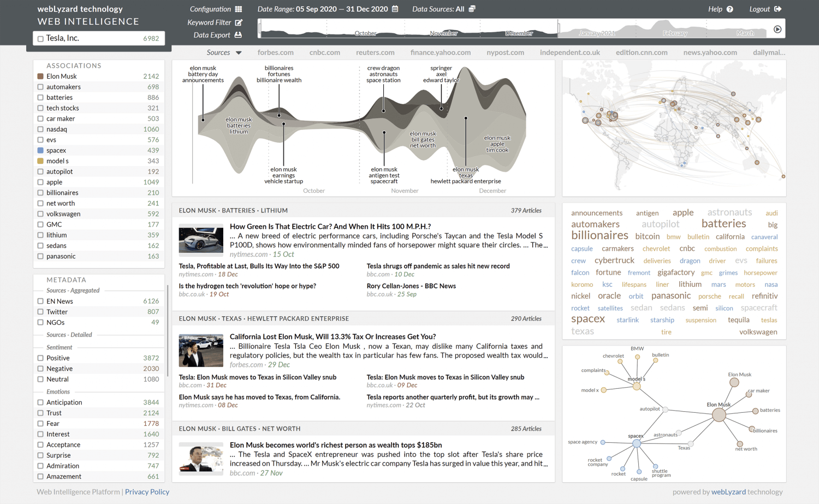Screen dimensions: 819x504
Task: Click batteries in the tag cloud
Action: click(723, 223)
